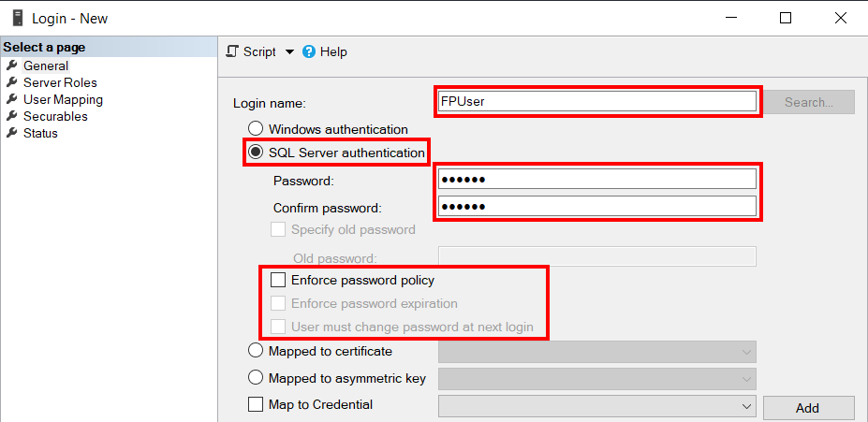
Task: Click wrench icon beside User Mapping
Action: (x=11, y=99)
